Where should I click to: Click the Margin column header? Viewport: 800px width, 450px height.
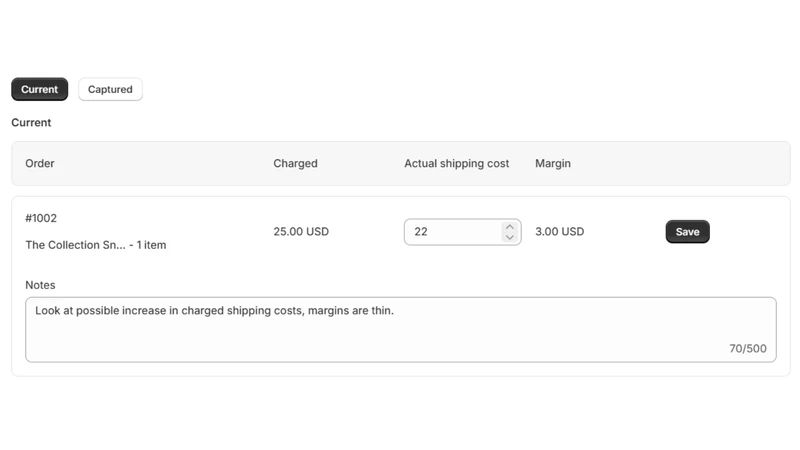(x=553, y=163)
